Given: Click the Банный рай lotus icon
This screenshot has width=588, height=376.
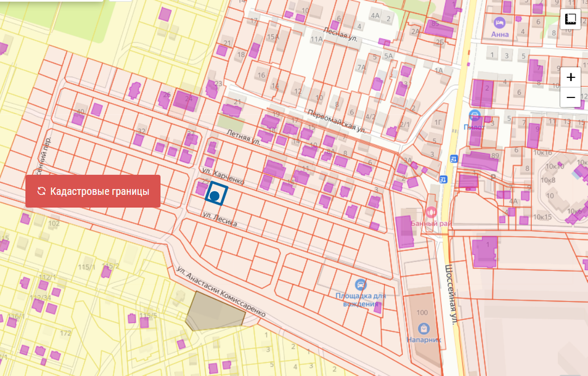Looking at the screenshot, I should coord(432,212).
